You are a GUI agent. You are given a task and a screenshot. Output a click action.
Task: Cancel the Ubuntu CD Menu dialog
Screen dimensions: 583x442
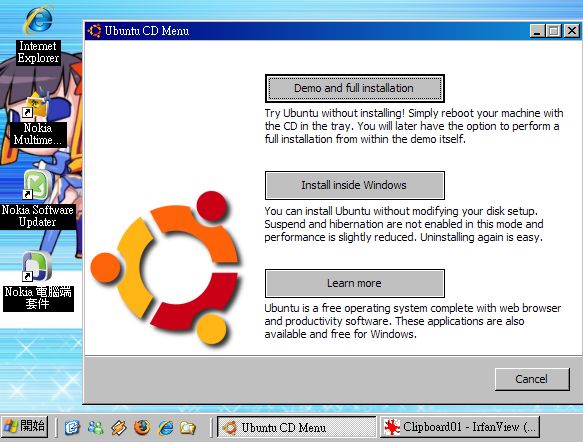point(532,379)
